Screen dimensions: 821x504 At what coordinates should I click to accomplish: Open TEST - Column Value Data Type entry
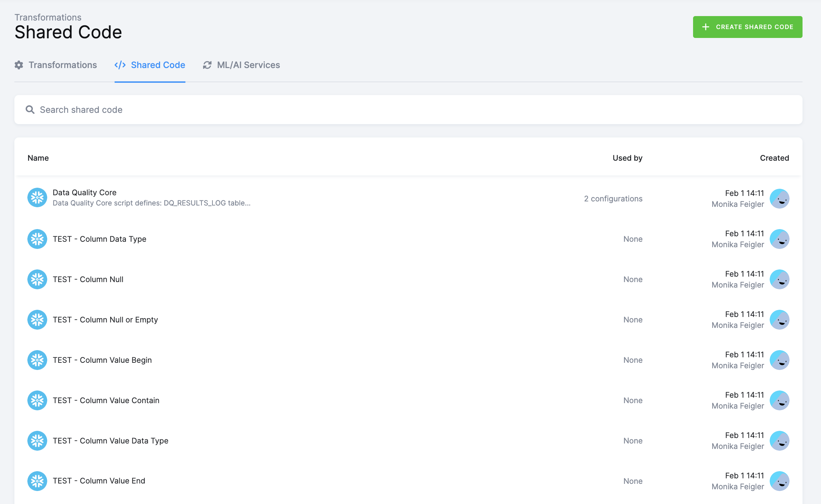[x=110, y=441]
